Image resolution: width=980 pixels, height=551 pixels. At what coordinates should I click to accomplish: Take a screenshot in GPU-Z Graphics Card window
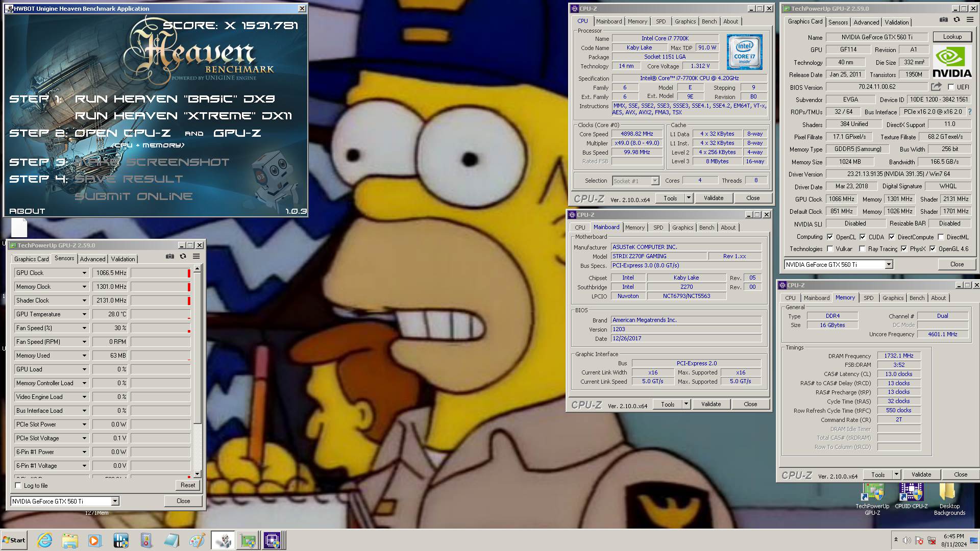point(944,20)
